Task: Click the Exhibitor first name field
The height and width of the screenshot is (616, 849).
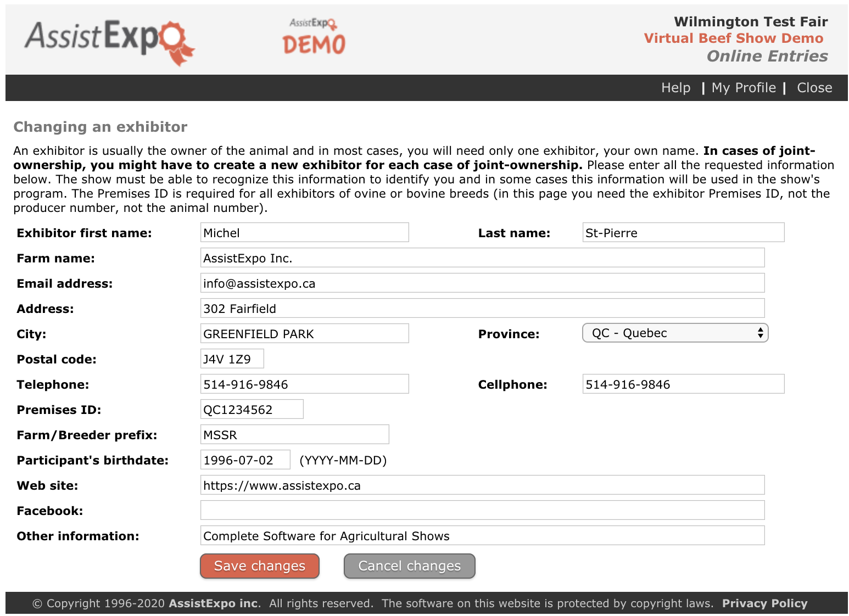Action: pos(304,233)
